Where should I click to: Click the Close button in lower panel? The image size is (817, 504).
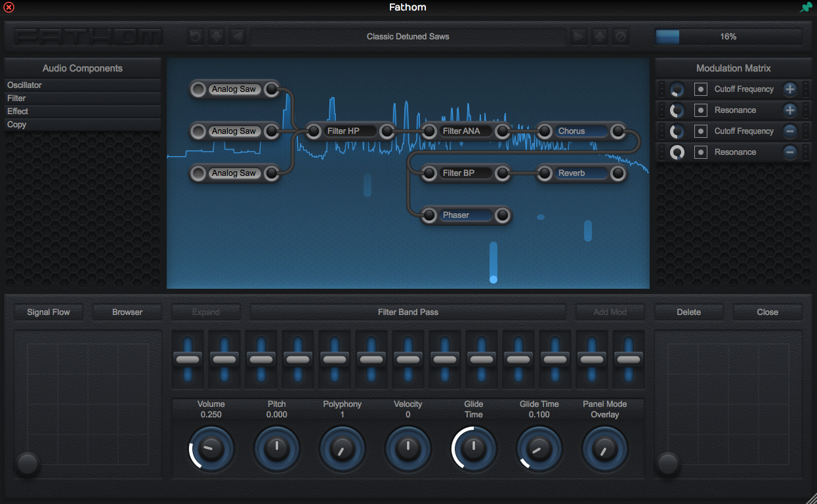click(768, 312)
